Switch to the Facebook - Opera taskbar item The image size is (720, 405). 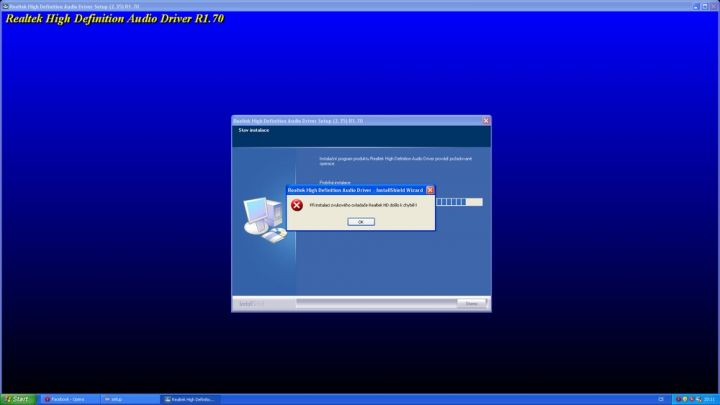click(69, 399)
